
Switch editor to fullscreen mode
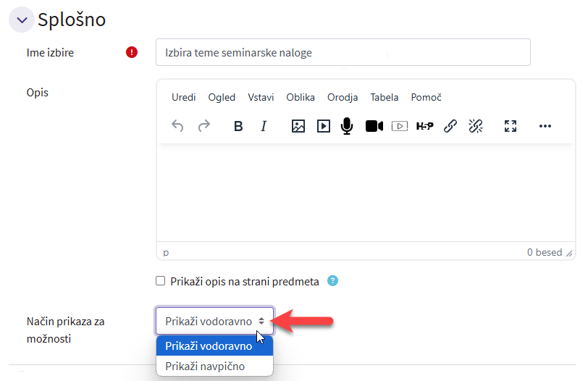pyautogui.click(x=511, y=126)
